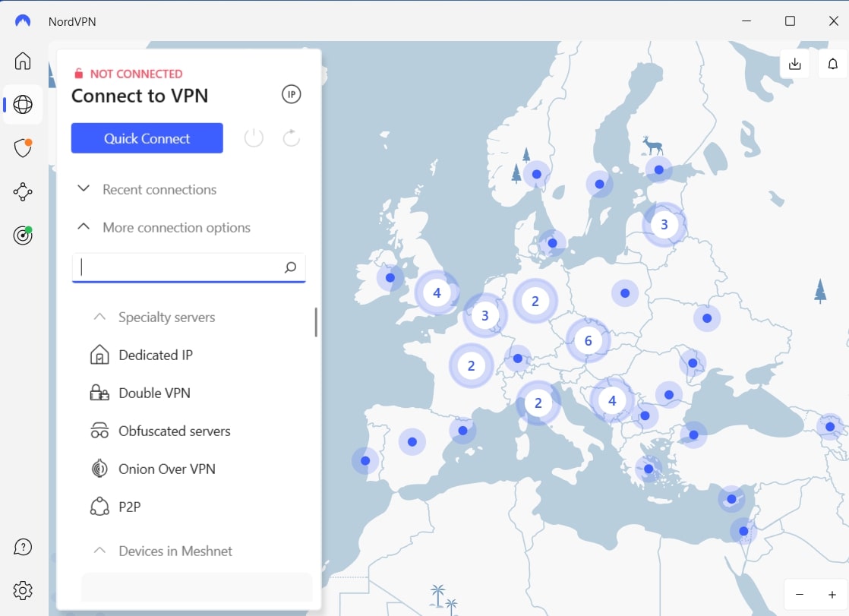This screenshot has height=616, width=849.
Task: Click the Double VPN padlocks icon
Action: (99, 393)
